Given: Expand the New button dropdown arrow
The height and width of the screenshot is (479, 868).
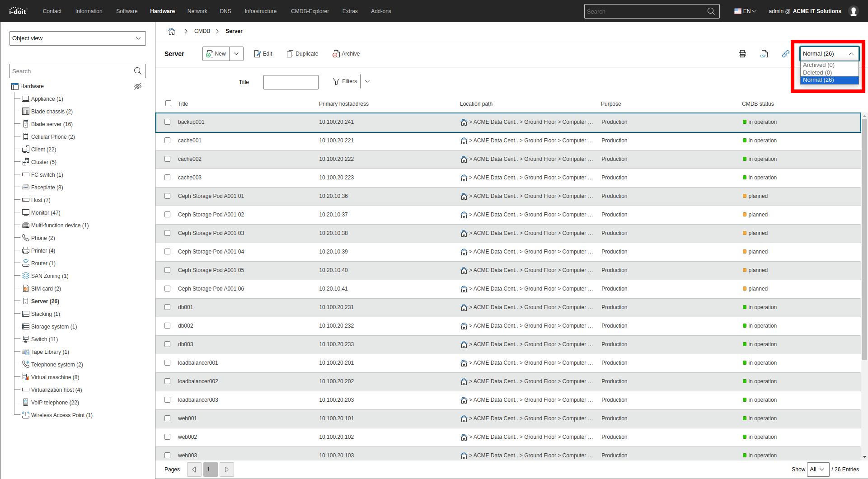Looking at the screenshot, I should [x=236, y=54].
